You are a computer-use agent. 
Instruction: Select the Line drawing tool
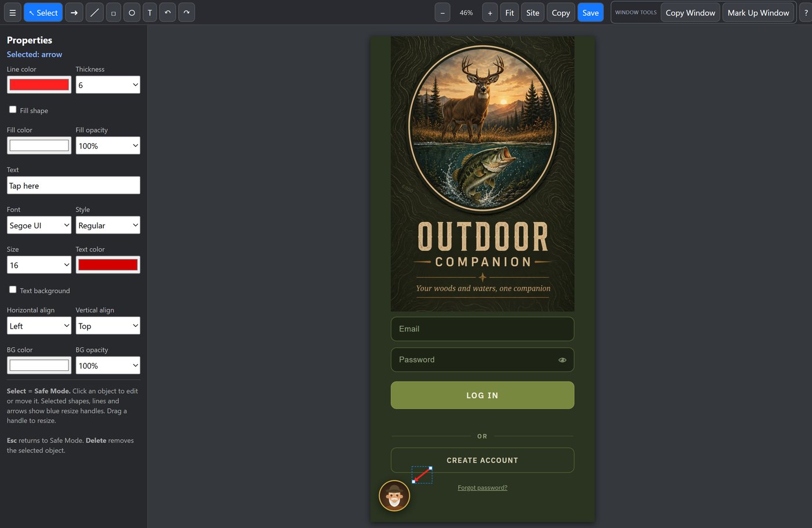(95, 13)
